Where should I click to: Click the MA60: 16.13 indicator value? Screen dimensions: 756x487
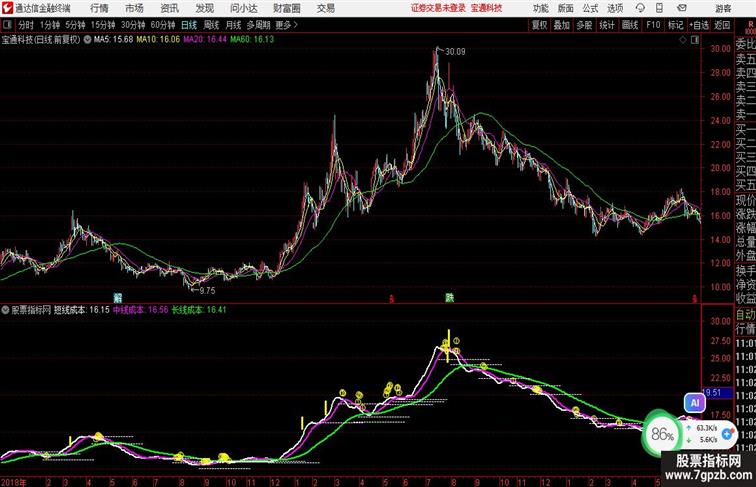(x=252, y=40)
